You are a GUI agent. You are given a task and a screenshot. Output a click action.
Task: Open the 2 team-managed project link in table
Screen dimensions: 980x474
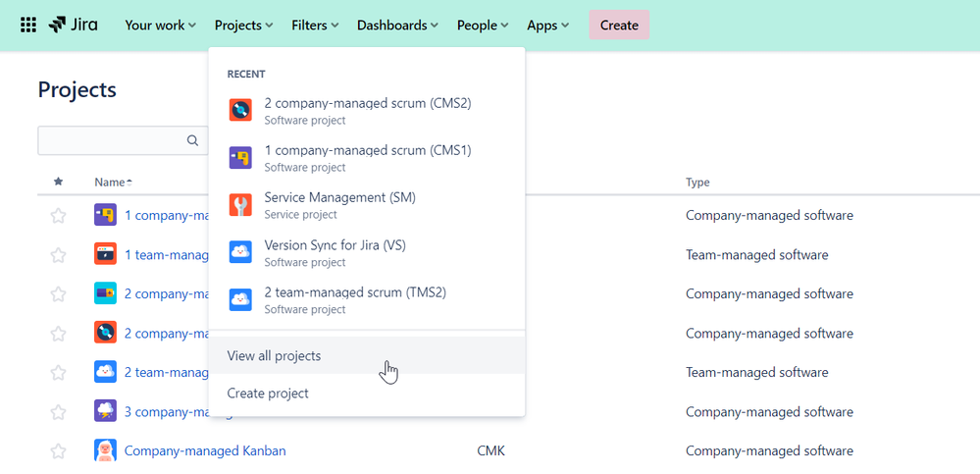[166, 372]
